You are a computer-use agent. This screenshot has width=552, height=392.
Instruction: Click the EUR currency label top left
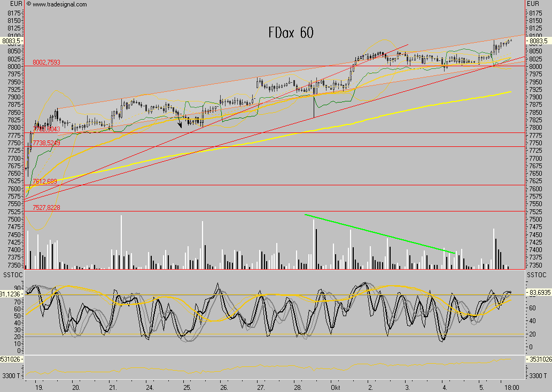pyautogui.click(x=15, y=4)
